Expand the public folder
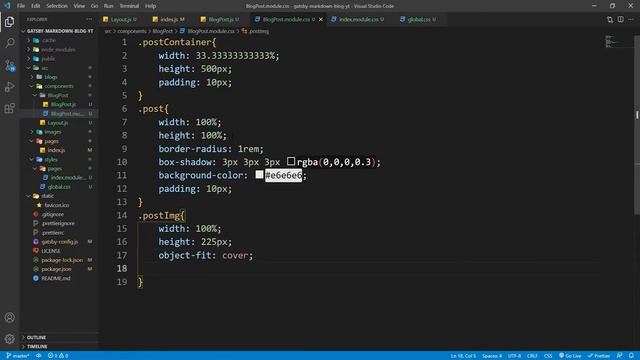 (48, 58)
